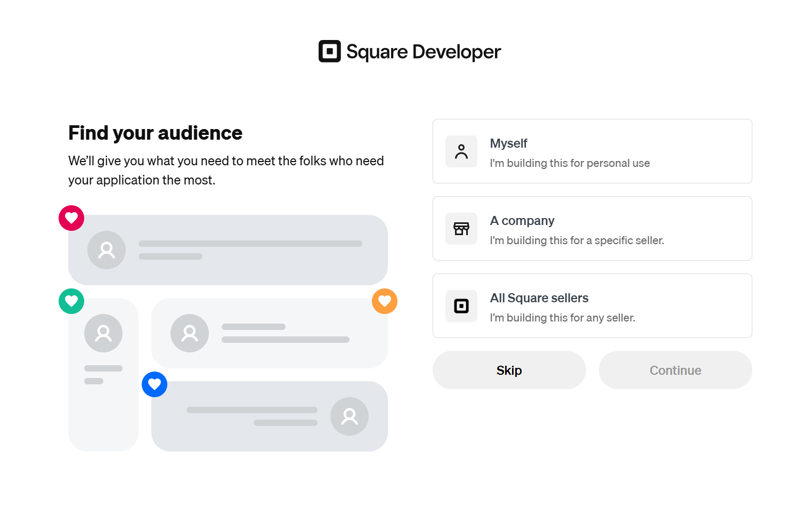Screen dimensions: 812x531
Task: Click the "I'm building this for personal use" text
Action: pyautogui.click(x=570, y=163)
